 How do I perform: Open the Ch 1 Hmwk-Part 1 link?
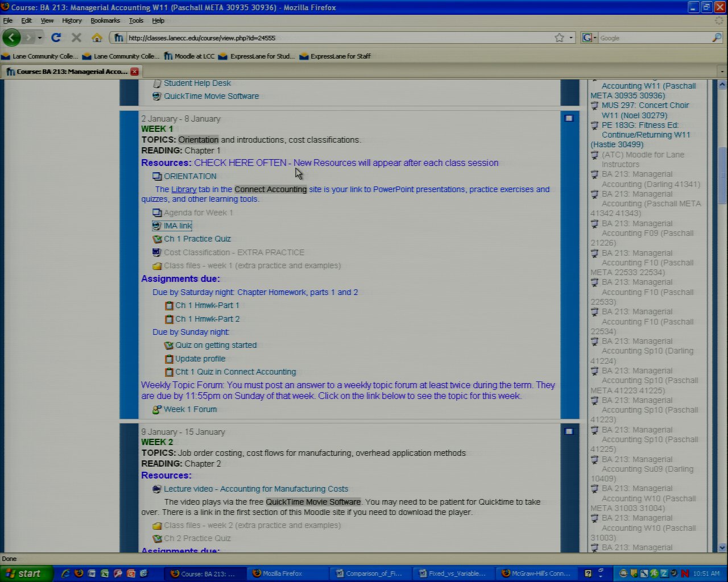[x=207, y=306]
